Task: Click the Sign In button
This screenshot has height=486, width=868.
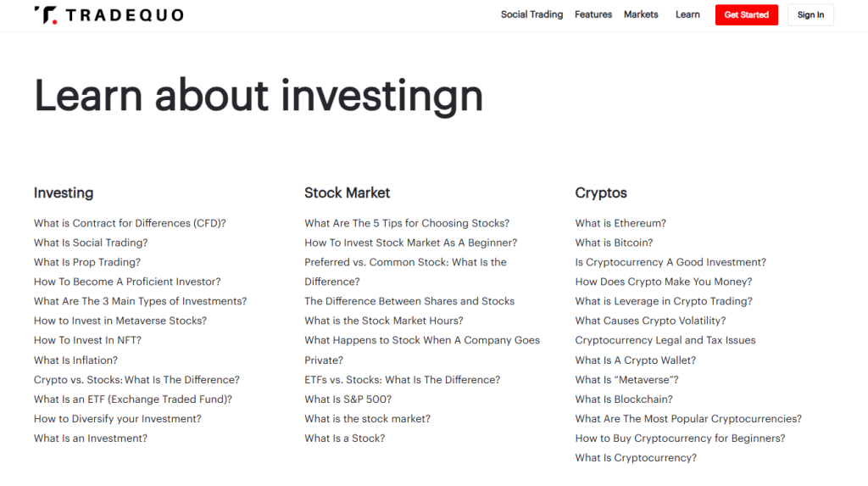Action: (810, 14)
